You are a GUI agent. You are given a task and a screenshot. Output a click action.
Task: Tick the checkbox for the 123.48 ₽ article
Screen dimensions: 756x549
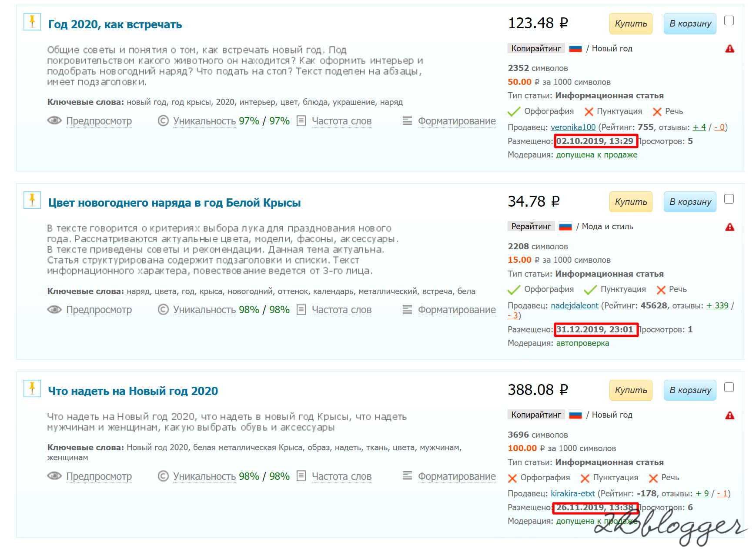point(729,20)
